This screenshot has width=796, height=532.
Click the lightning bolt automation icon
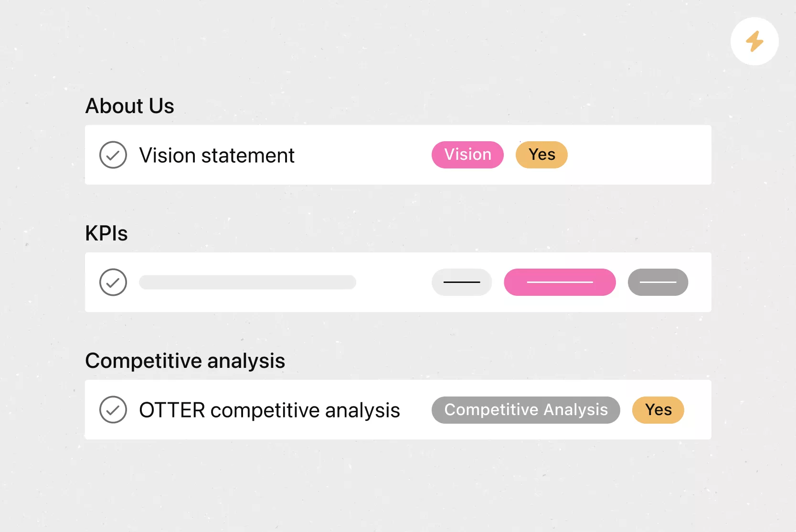[754, 42]
